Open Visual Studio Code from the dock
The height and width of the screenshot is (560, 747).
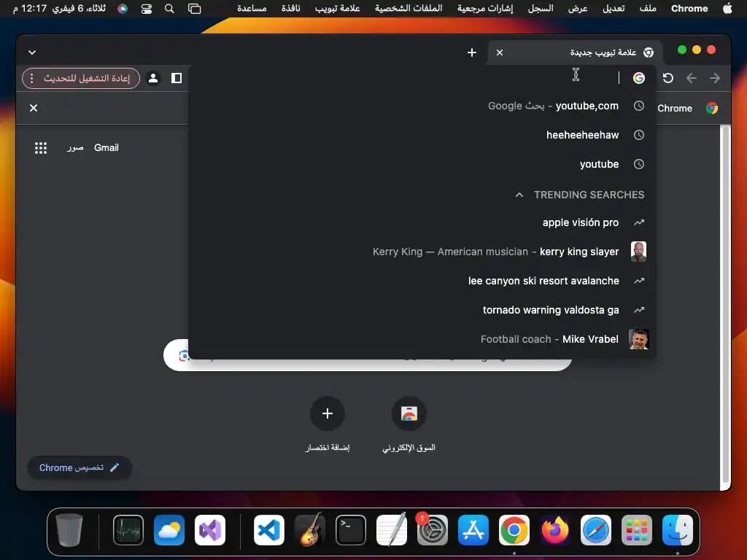268,530
